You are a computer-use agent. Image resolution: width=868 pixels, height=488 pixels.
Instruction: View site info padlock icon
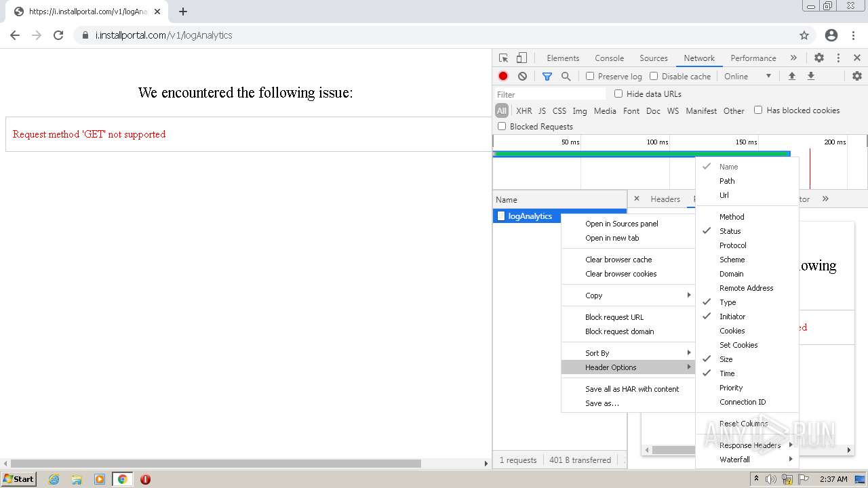click(85, 35)
